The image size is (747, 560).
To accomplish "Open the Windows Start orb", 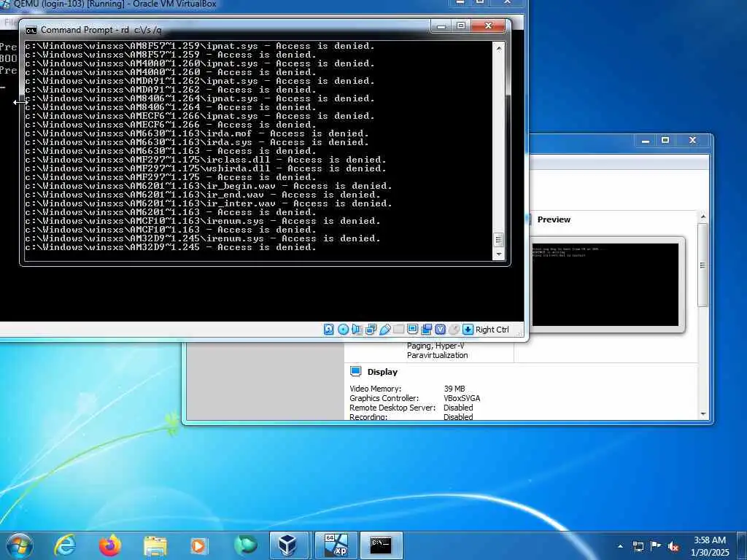I will tap(19, 545).
